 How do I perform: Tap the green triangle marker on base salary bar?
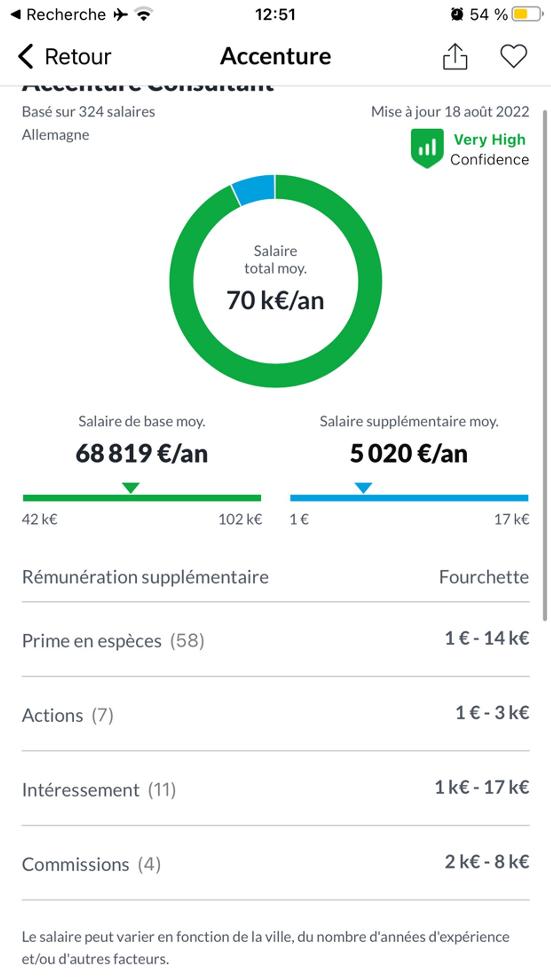click(x=131, y=488)
